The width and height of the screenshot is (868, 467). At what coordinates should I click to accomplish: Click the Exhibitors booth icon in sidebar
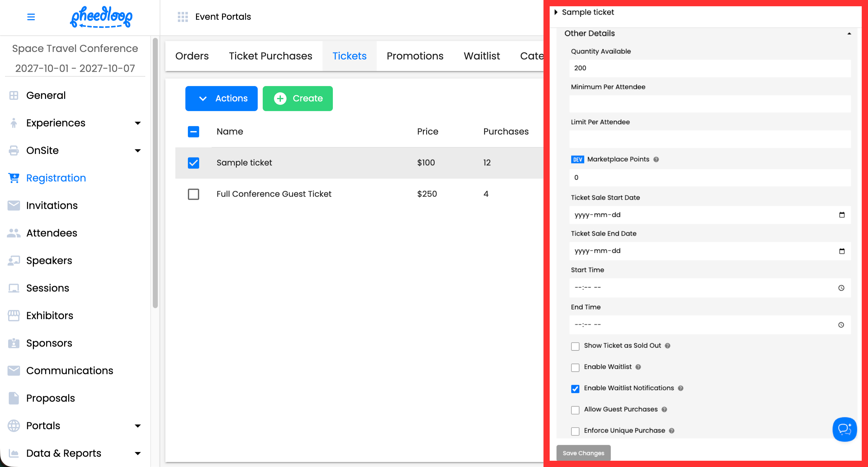point(14,316)
